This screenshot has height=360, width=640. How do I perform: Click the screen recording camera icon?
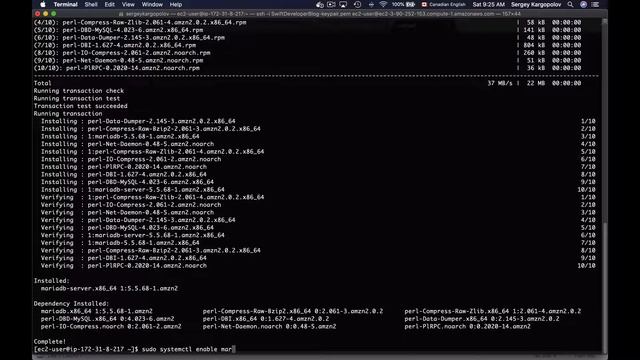[331, 4]
